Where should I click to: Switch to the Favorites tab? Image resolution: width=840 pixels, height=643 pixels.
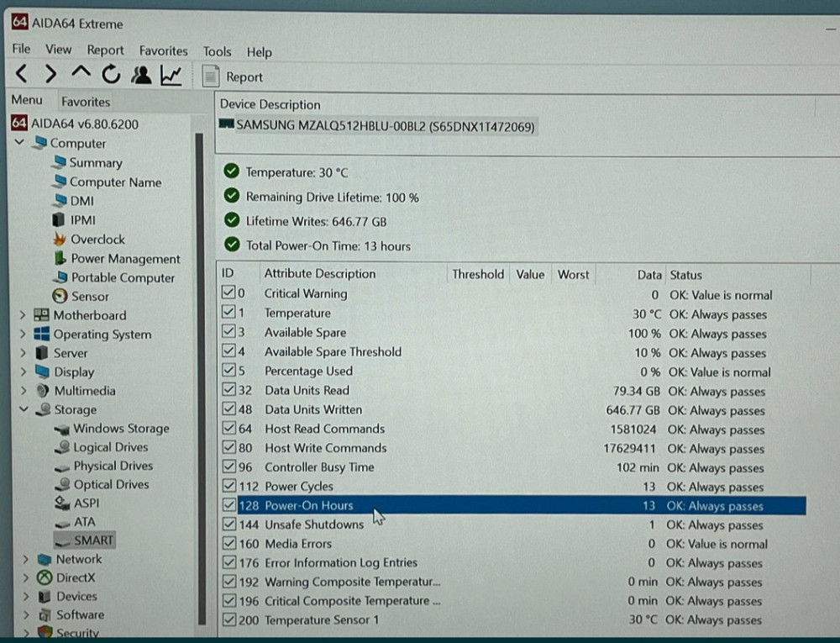tap(86, 102)
